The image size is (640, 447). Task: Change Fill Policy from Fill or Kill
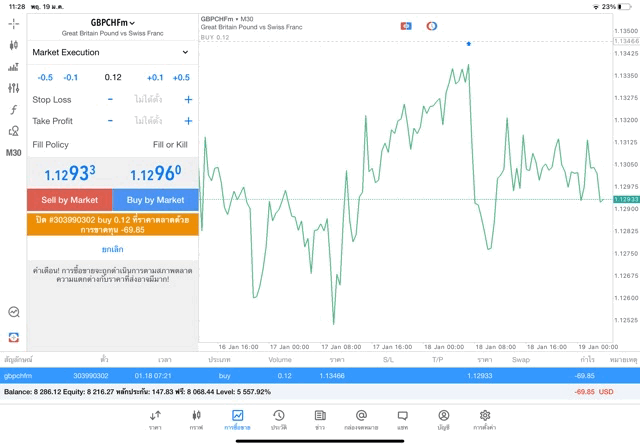tap(170, 145)
